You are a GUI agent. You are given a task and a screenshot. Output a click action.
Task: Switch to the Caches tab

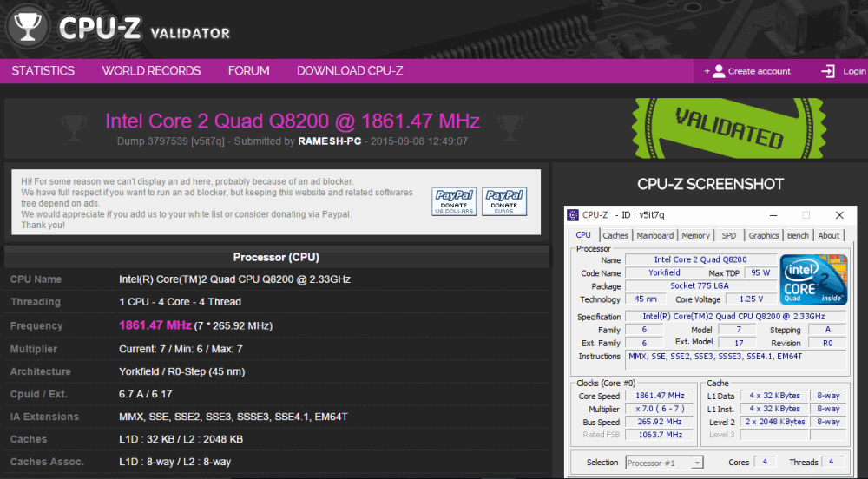click(615, 236)
